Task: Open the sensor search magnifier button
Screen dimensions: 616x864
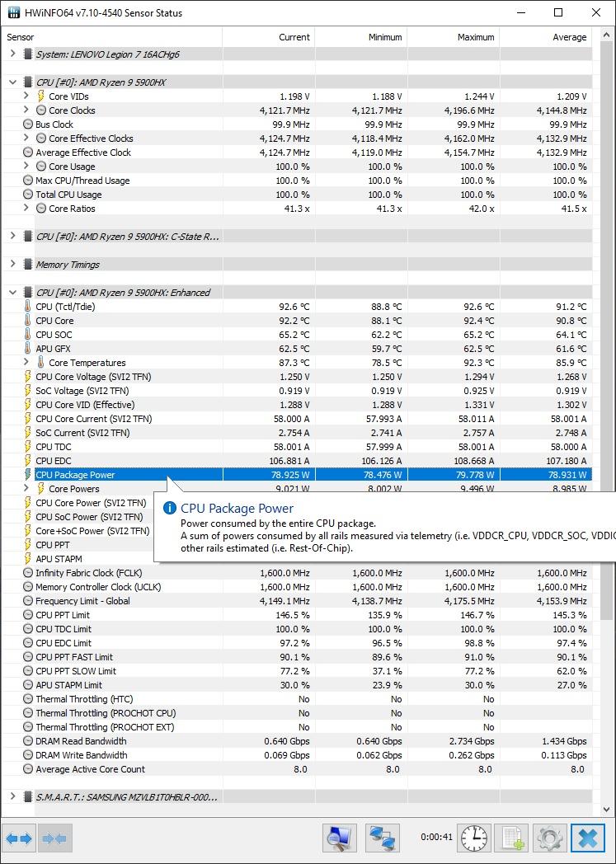Action: coord(340,838)
